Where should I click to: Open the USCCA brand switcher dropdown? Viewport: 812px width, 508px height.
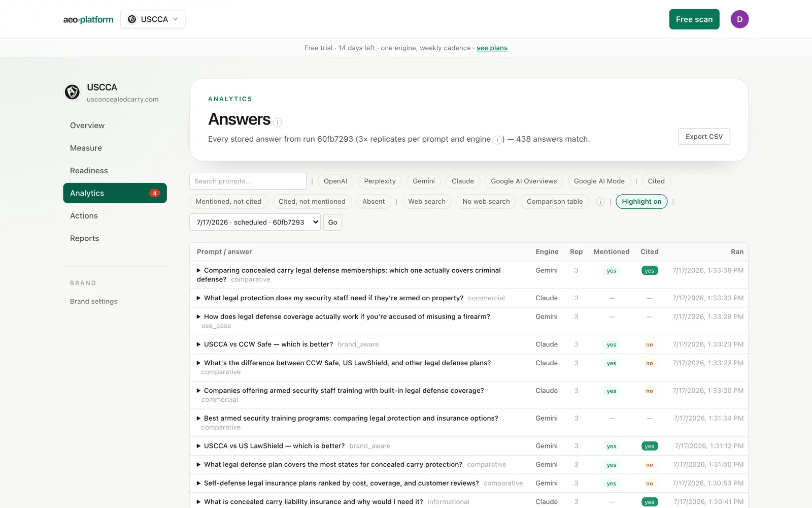[x=153, y=19]
